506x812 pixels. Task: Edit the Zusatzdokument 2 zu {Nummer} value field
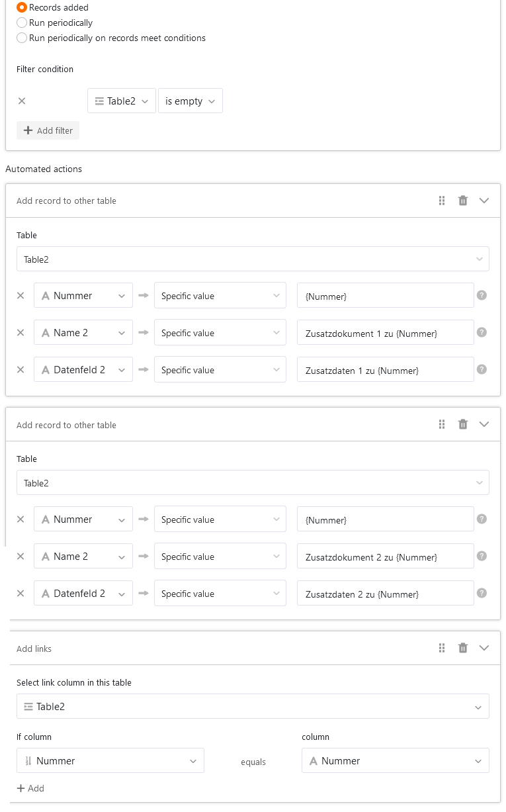(385, 557)
